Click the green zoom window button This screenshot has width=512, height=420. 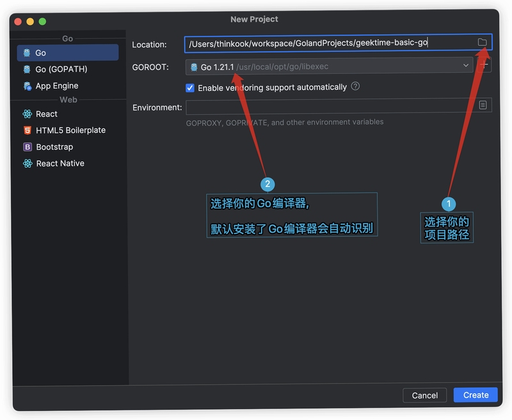[42, 22]
